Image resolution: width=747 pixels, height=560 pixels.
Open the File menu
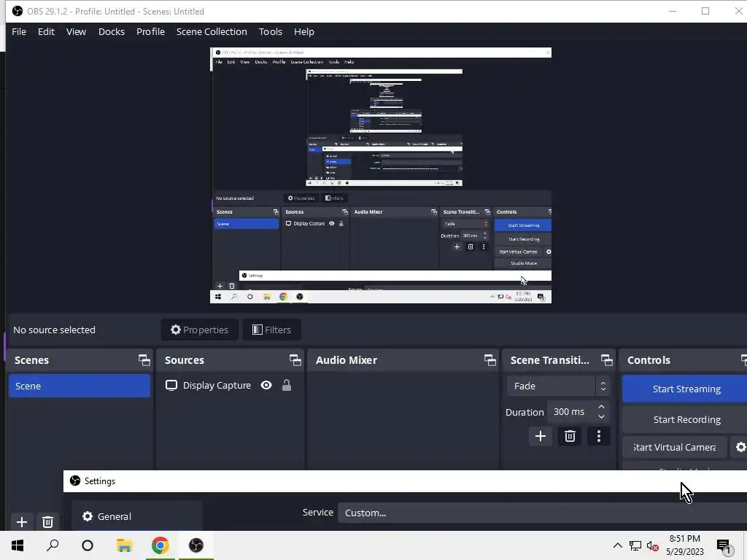[19, 31]
